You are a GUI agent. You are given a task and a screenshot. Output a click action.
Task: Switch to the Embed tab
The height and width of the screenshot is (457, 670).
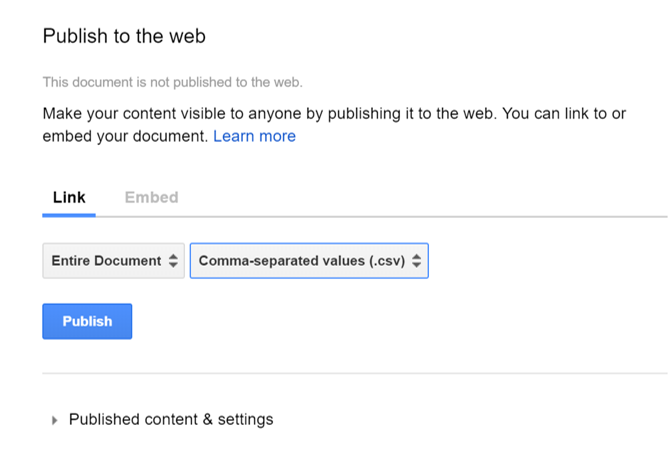coord(151,197)
